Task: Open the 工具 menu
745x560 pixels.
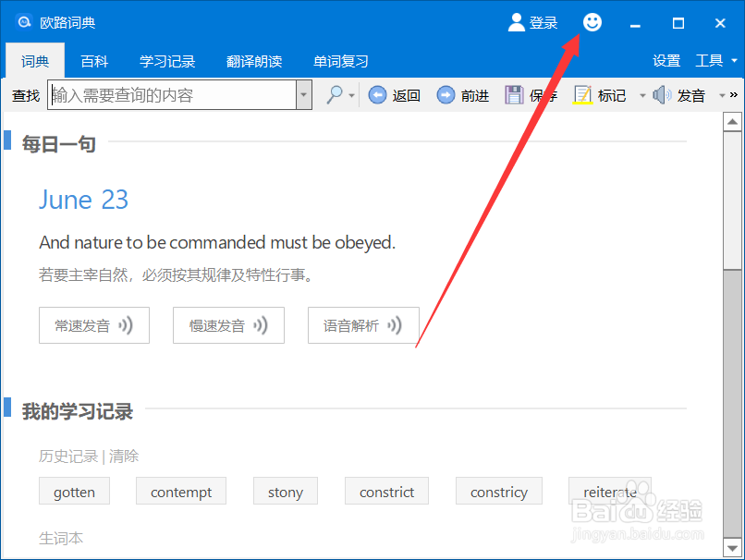Action: click(709, 61)
